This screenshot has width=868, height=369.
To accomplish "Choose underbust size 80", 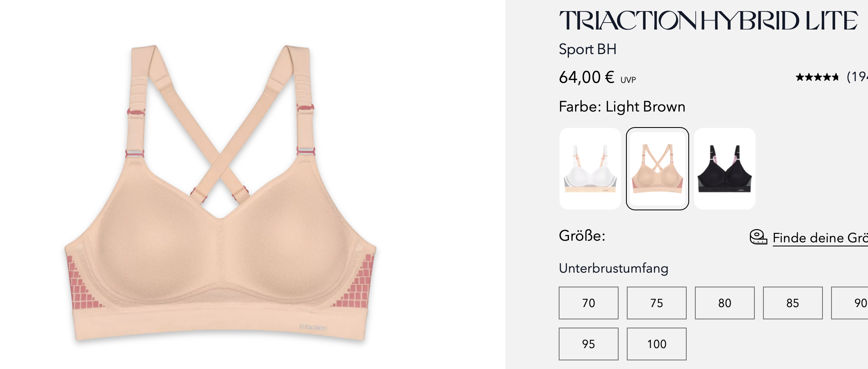I will 725,303.
